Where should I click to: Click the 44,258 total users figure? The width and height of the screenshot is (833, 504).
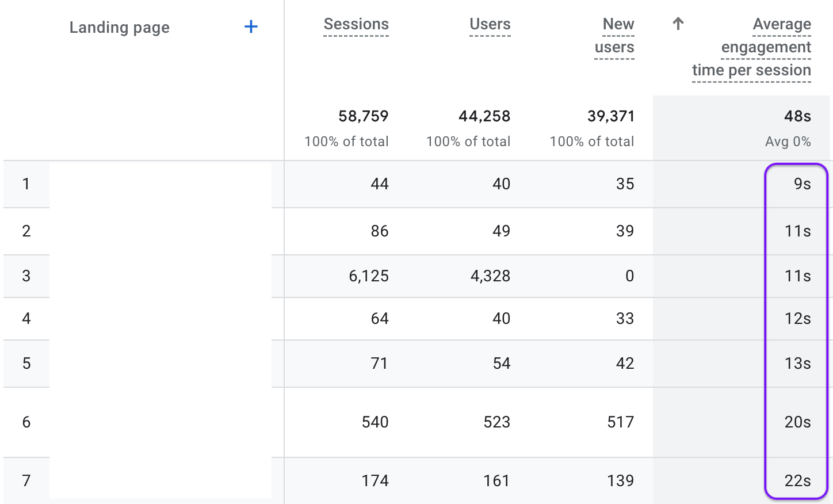click(x=484, y=116)
